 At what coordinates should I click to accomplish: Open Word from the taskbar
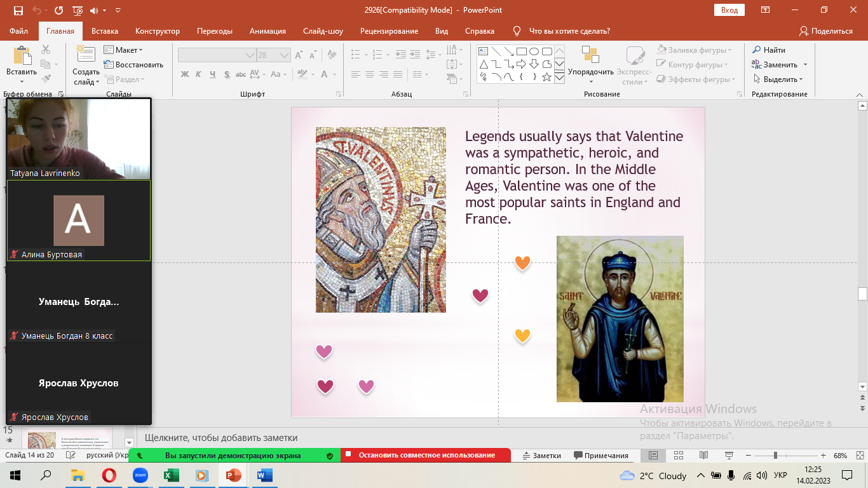coord(264,475)
